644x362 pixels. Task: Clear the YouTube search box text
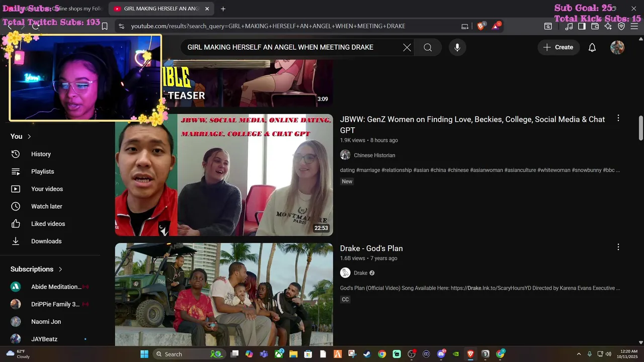tap(407, 47)
